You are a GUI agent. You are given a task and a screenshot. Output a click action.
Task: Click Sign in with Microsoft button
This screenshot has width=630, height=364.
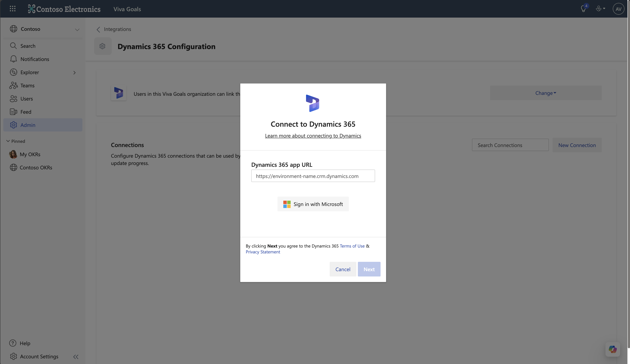[313, 204]
